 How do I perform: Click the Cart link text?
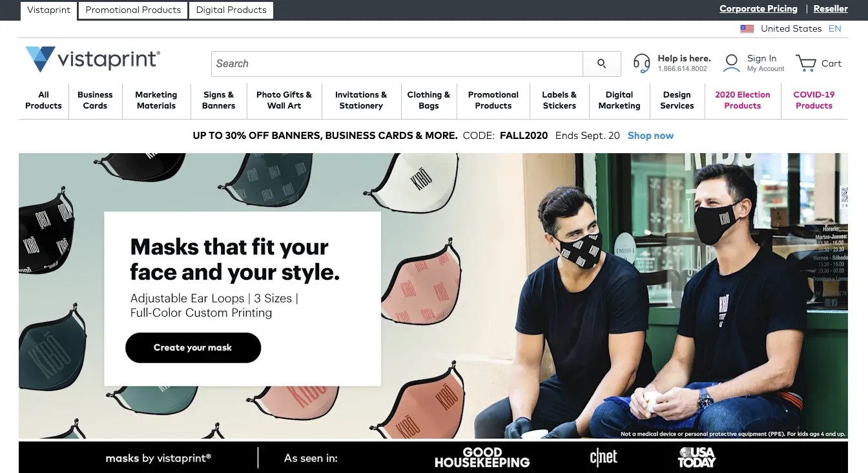pos(831,63)
